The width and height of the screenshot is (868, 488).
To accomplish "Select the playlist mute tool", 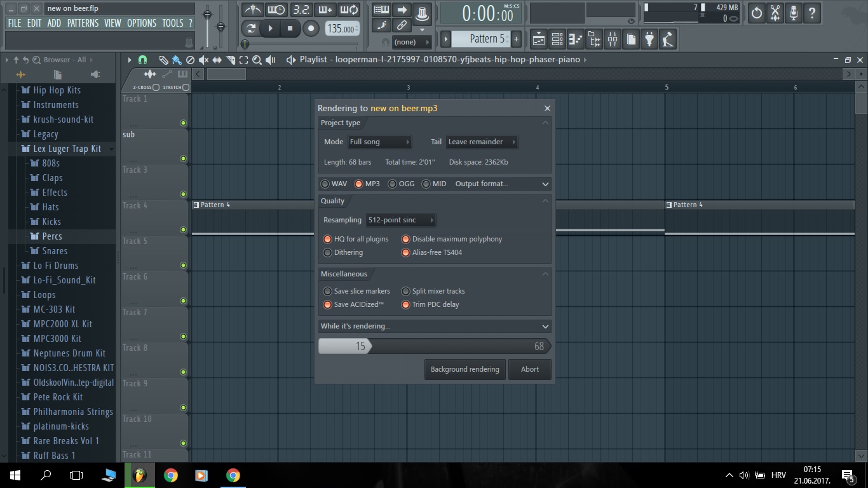I will (203, 60).
